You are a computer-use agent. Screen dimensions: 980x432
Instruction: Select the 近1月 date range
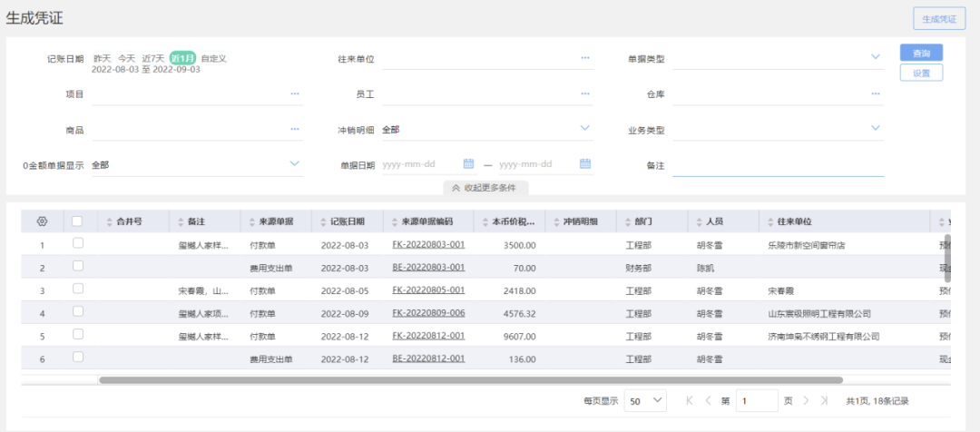183,58
